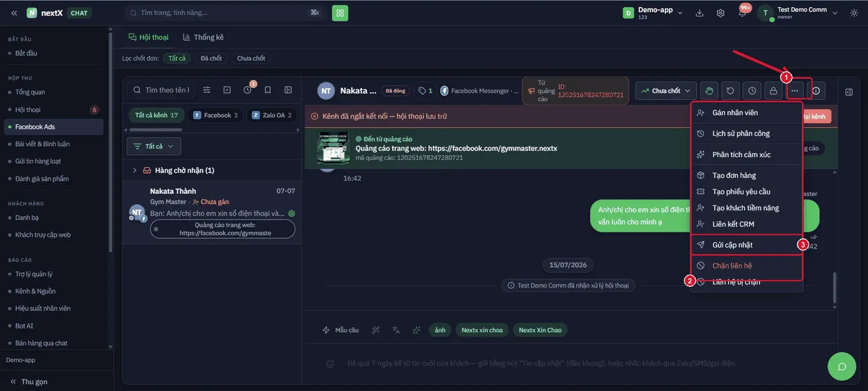Open bookmarked conversations icon
868x391 pixels.
pyautogui.click(x=268, y=90)
